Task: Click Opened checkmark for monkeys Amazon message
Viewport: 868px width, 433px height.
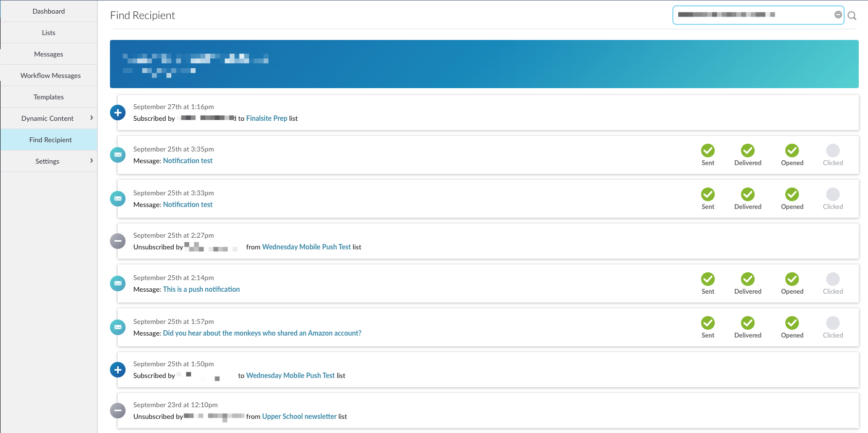Action: point(792,323)
